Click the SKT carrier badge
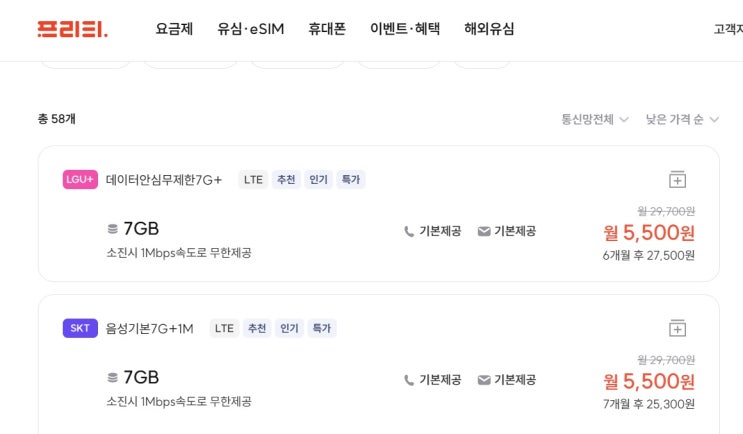Screen dimensions: 743x434 point(80,328)
